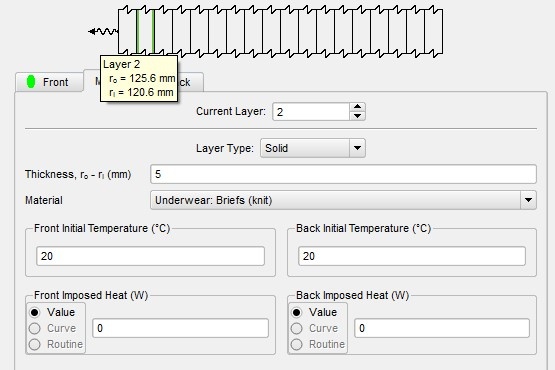555x370 pixels.
Task: Click the last layer block at diagram right
Action: (434, 31)
